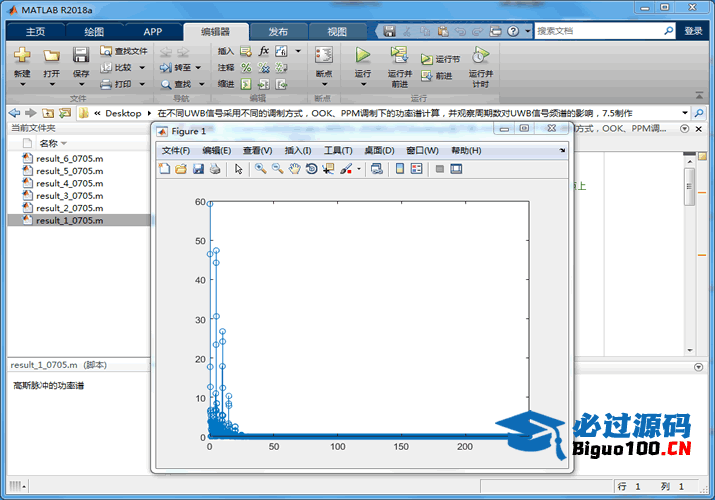Go back with the address bar left arrow

click(x=15, y=113)
